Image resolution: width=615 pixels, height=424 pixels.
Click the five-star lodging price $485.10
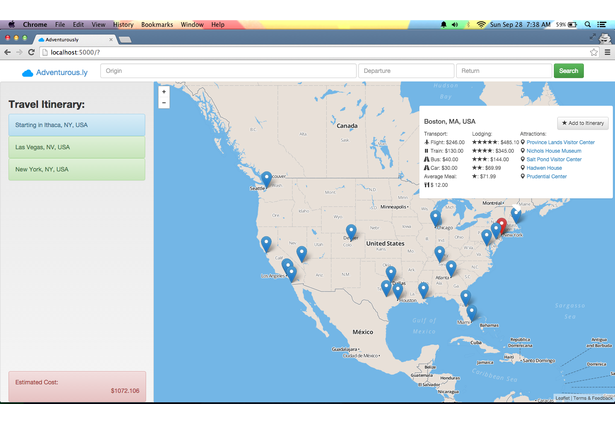(x=495, y=142)
